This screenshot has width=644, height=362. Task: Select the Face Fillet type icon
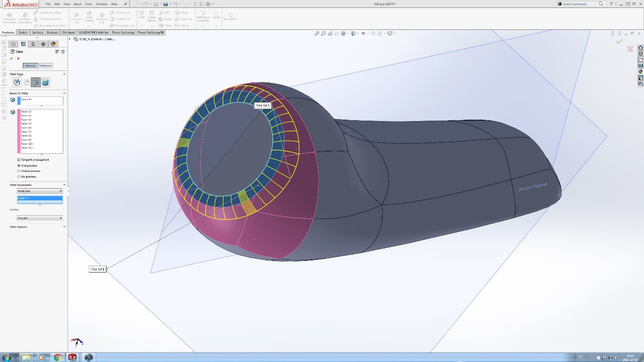[x=36, y=82]
